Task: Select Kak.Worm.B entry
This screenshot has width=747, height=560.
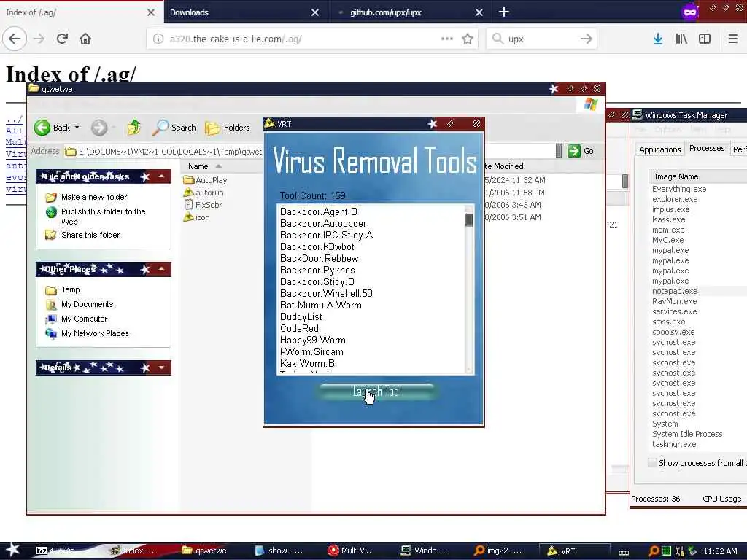Action: click(307, 363)
